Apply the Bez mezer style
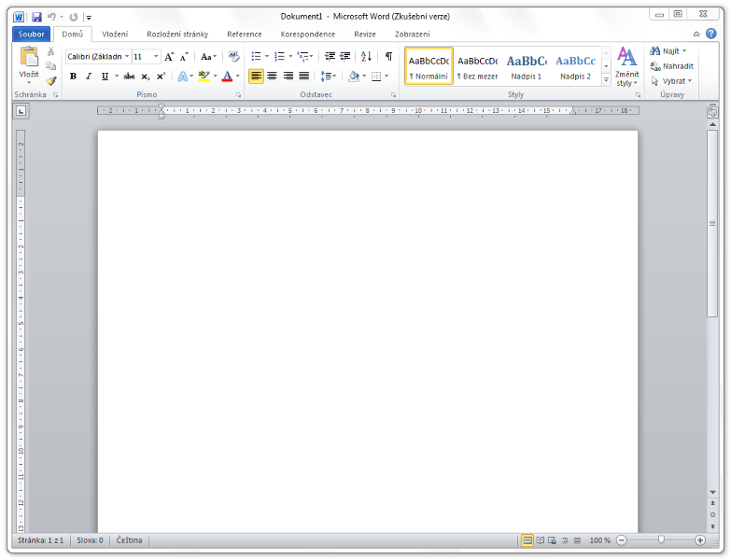731x560 pixels. (x=477, y=66)
